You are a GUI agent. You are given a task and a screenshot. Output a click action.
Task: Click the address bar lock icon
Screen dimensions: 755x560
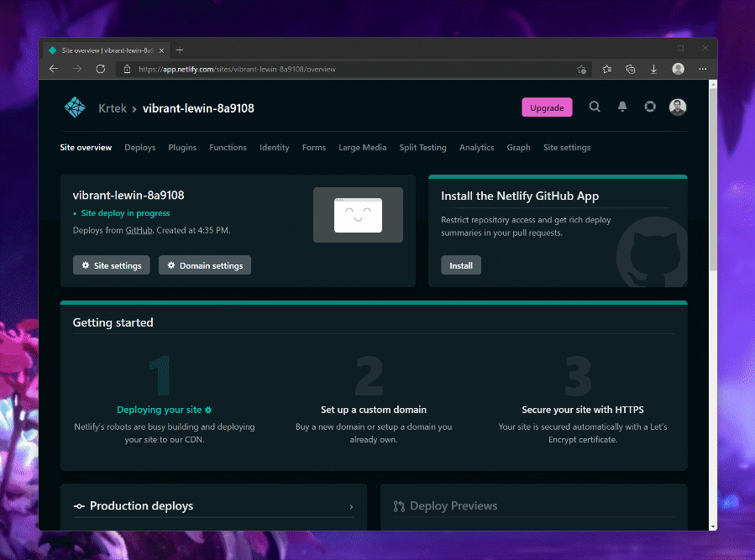127,69
